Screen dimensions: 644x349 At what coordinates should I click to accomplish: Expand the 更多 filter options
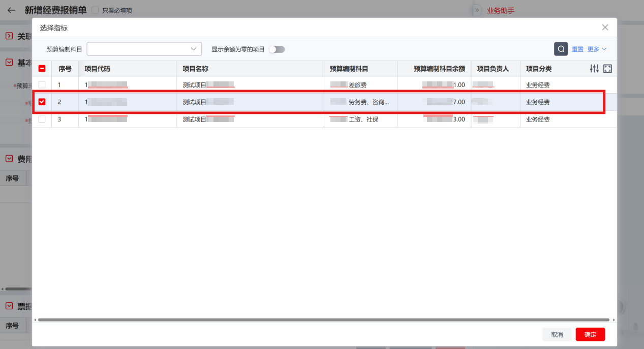pos(597,49)
